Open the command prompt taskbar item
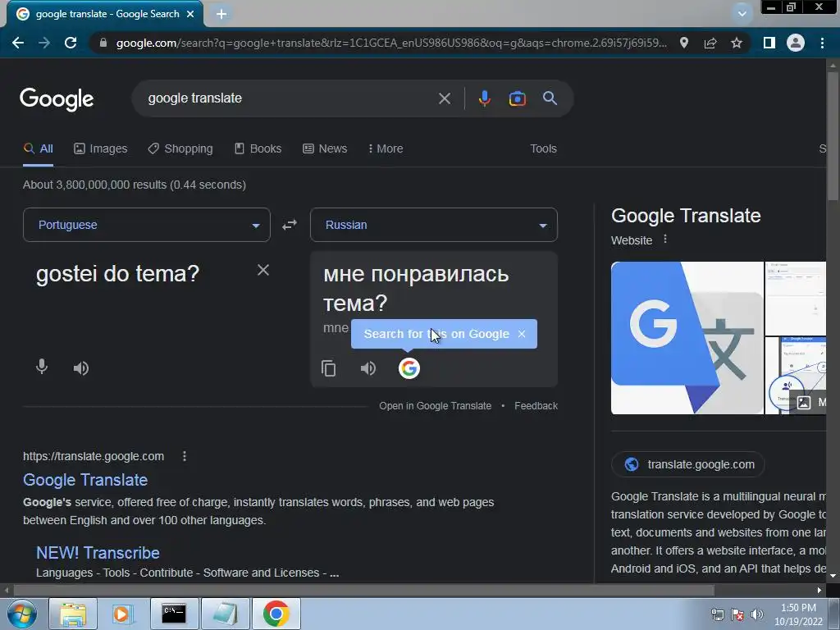 [174, 614]
